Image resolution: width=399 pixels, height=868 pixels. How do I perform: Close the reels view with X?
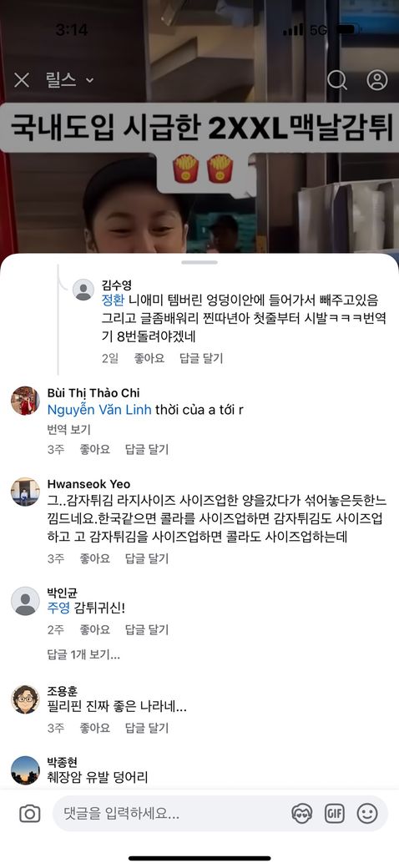click(x=22, y=81)
